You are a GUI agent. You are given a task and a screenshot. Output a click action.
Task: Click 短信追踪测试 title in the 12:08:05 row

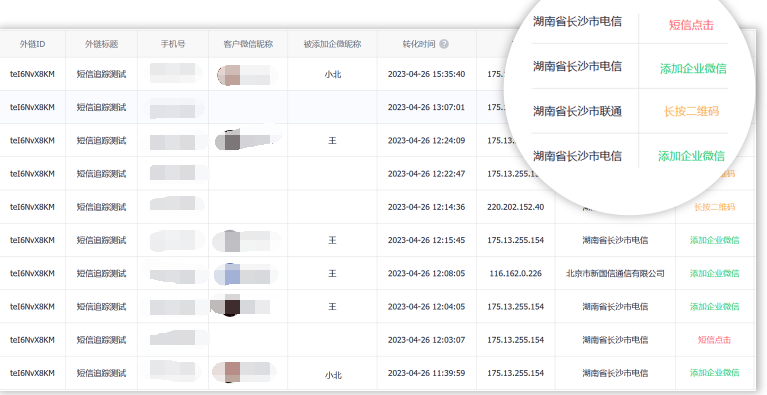pos(101,273)
